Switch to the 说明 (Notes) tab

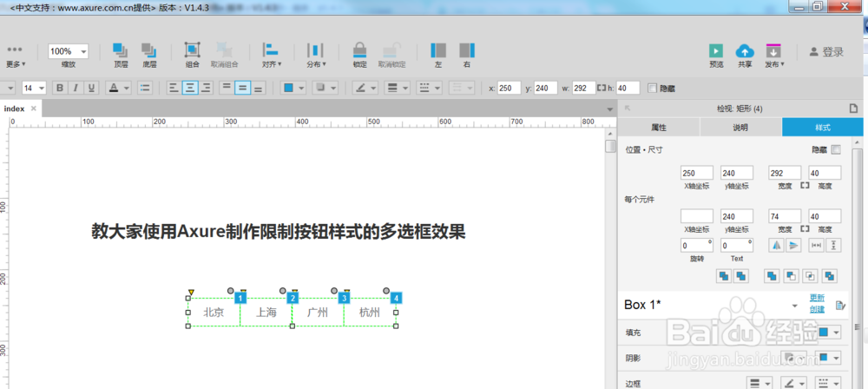pos(740,128)
